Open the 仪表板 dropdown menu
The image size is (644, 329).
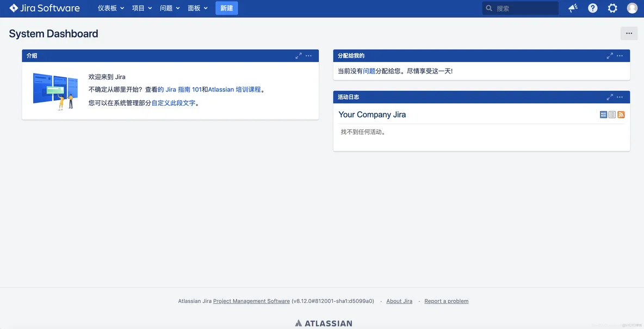point(111,8)
